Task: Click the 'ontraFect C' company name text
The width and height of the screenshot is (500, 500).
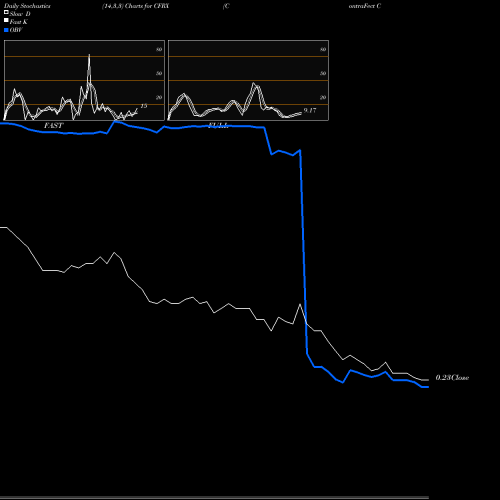Action: [365, 6]
